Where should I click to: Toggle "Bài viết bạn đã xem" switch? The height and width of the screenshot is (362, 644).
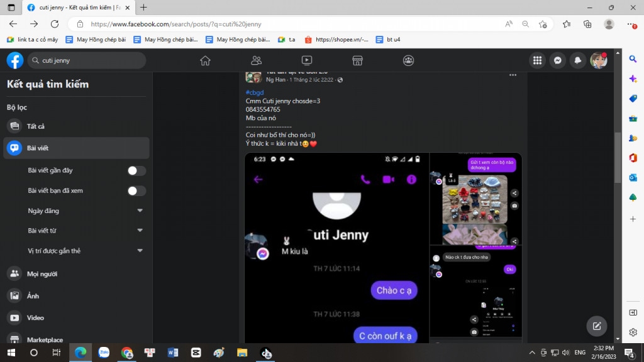pos(136,191)
